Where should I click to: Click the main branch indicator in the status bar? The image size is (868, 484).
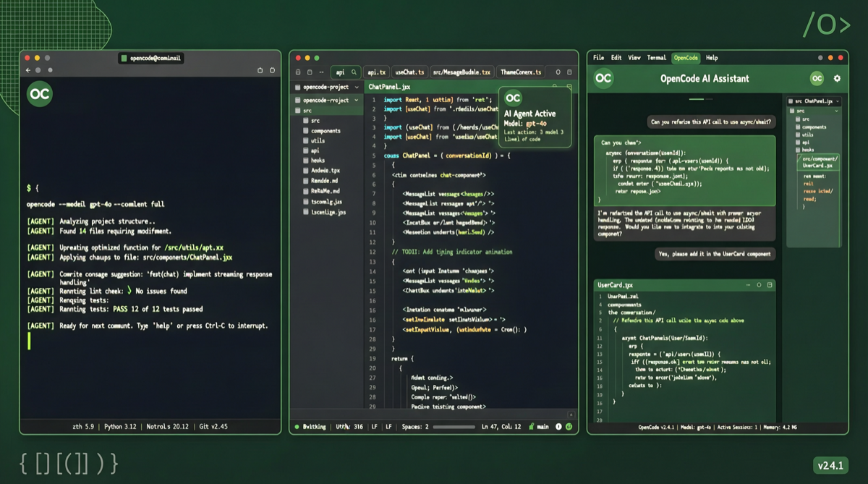539,427
